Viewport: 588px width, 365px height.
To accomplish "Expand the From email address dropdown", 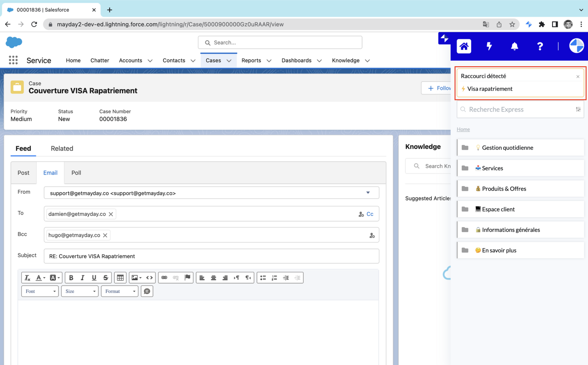I will point(368,193).
